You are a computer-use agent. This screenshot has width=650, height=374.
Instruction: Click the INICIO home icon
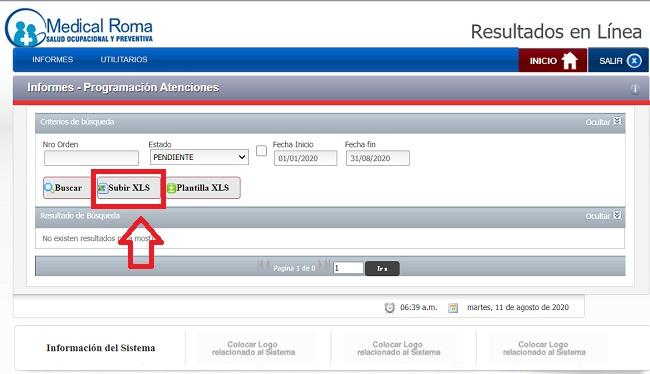570,61
